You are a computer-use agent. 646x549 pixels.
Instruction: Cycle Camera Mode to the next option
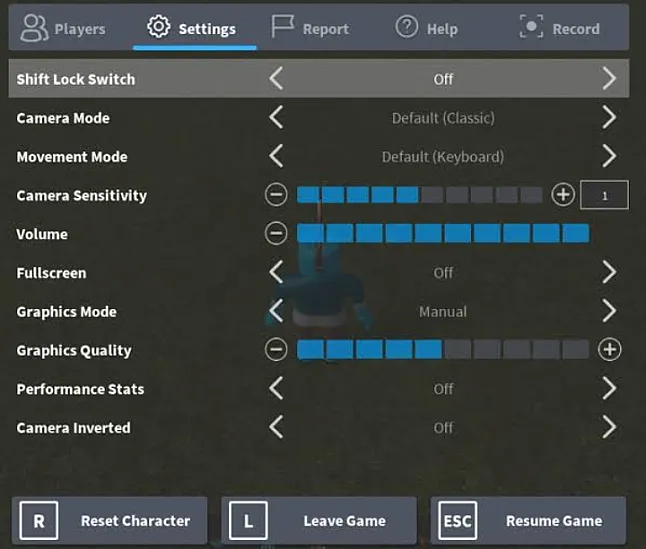click(x=609, y=117)
